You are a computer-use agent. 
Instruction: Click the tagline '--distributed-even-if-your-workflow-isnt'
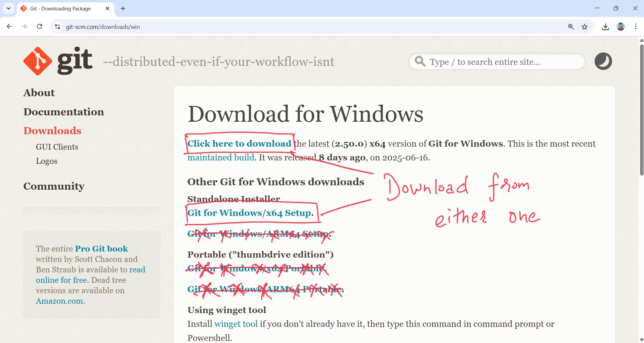coord(219,62)
